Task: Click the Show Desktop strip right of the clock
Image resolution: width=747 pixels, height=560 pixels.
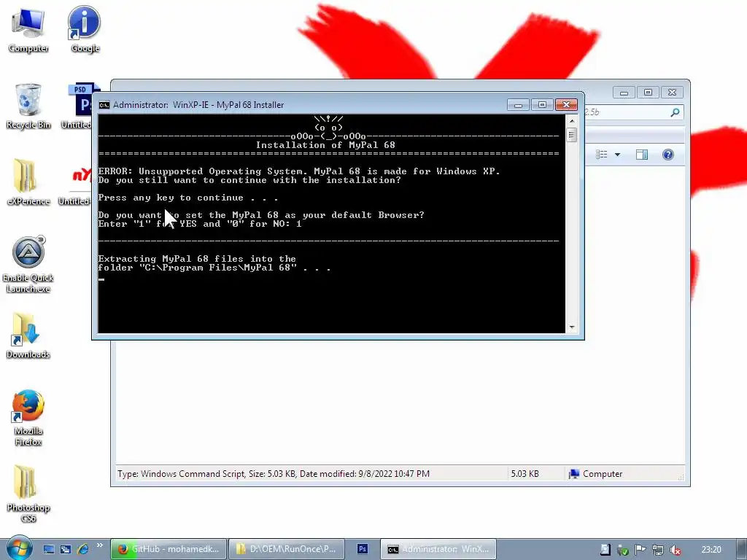Action: [741, 549]
